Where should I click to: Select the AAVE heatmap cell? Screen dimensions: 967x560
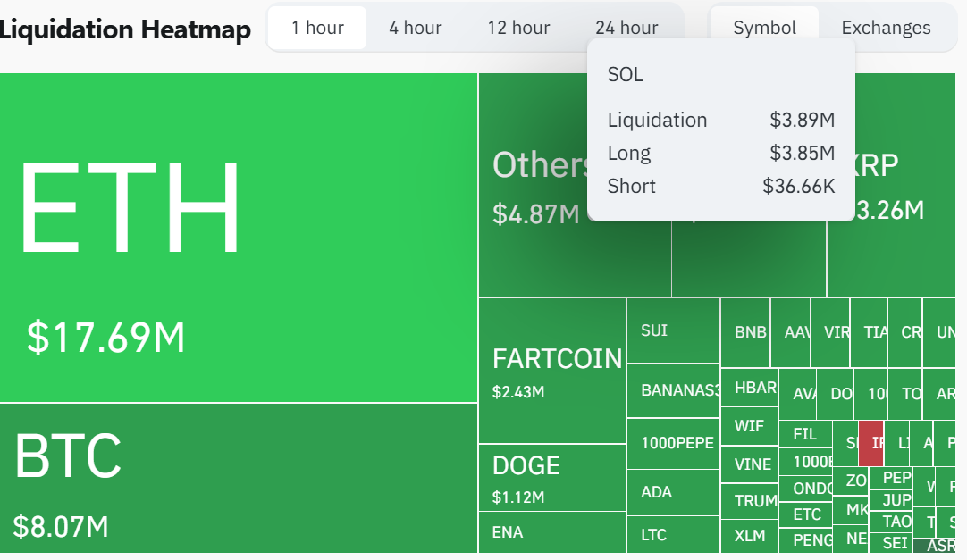pos(791,332)
